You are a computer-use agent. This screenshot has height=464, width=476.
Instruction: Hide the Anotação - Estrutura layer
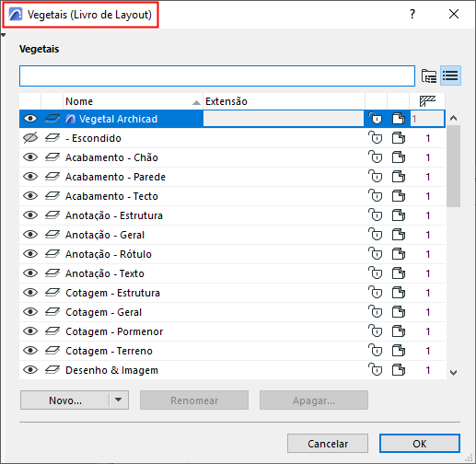tap(30, 215)
